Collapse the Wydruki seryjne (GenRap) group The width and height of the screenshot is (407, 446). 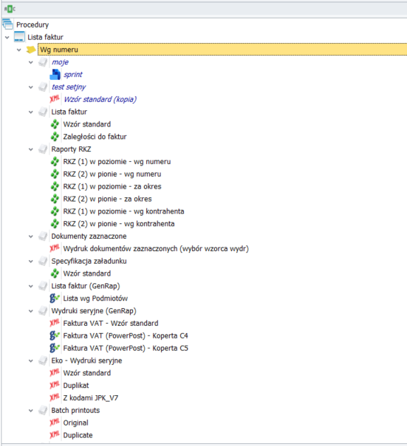[31, 311]
